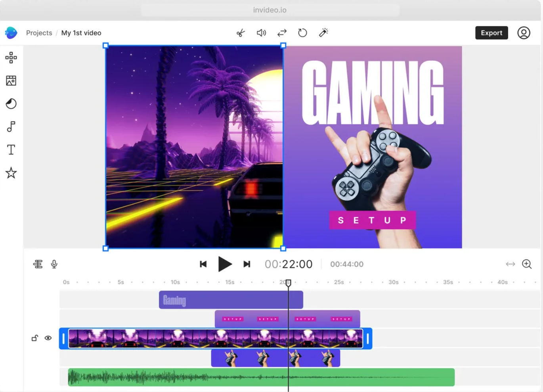Open the templates grid sidebar icon

pos(11,58)
